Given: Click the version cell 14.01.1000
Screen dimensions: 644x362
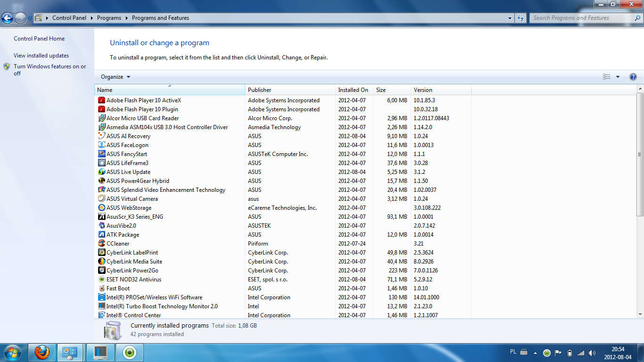Looking at the screenshot, I should click(426, 297).
